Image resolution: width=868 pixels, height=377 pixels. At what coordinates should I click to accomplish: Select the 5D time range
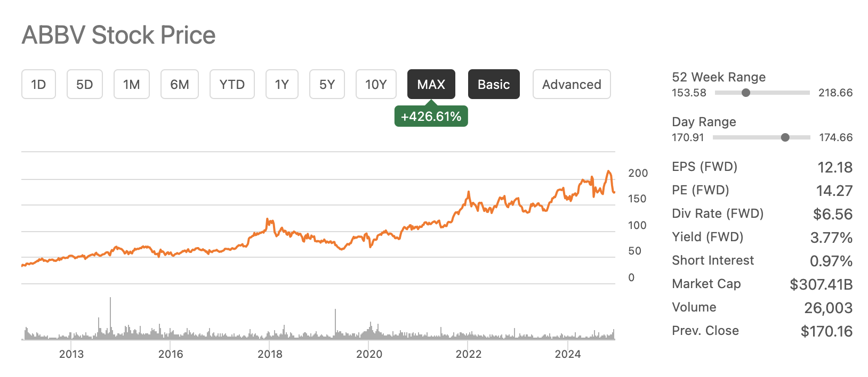(84, 84)
